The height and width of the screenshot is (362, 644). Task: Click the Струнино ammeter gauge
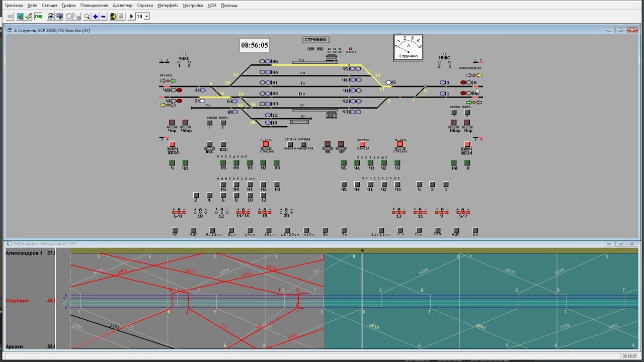(x=408, y=47)
